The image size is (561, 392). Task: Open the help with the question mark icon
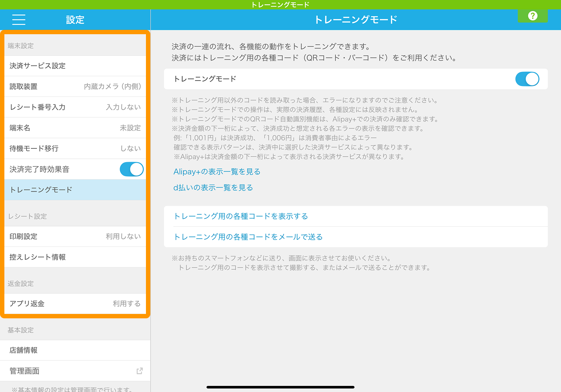click(533, 16)
